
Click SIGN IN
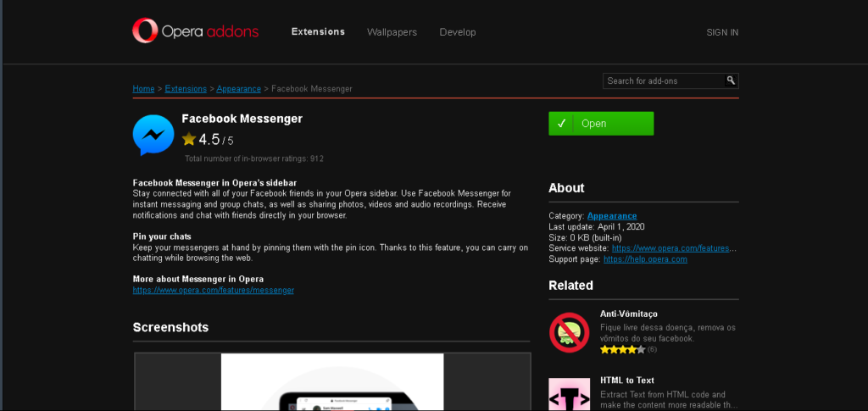(722, 33)
